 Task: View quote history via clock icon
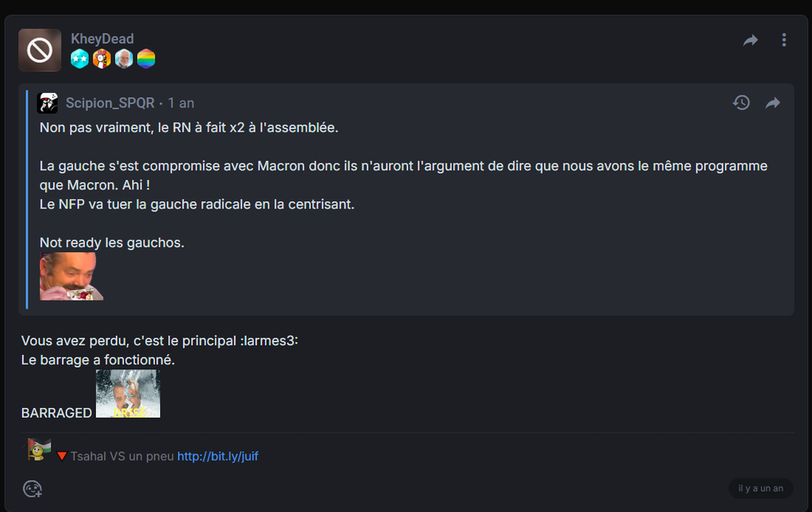coord(741,102)
